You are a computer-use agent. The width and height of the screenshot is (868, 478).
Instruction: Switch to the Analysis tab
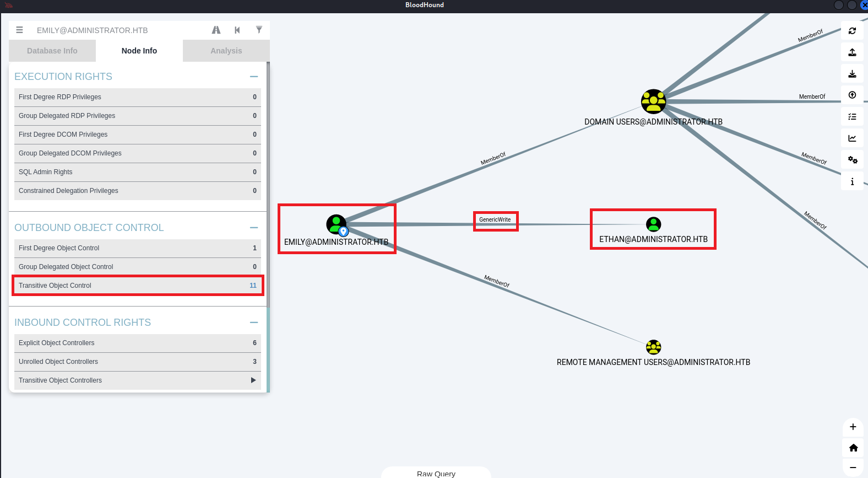pos(226,51)
